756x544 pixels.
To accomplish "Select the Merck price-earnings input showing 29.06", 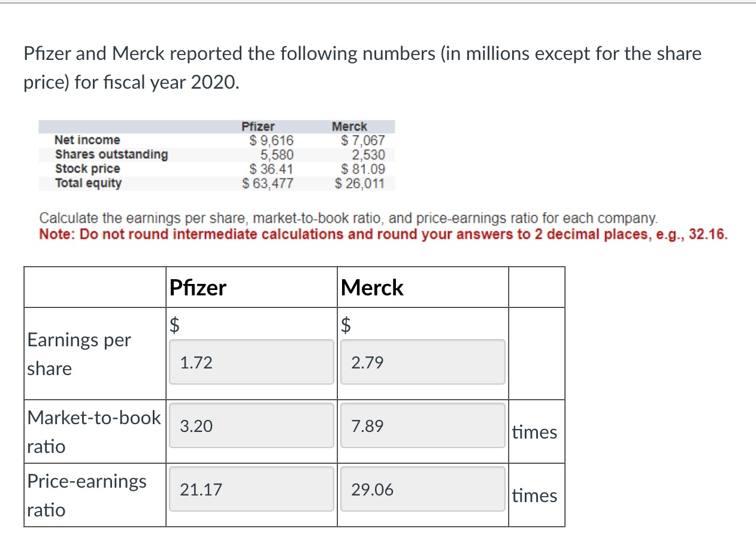I will click(x=422, y=489).
